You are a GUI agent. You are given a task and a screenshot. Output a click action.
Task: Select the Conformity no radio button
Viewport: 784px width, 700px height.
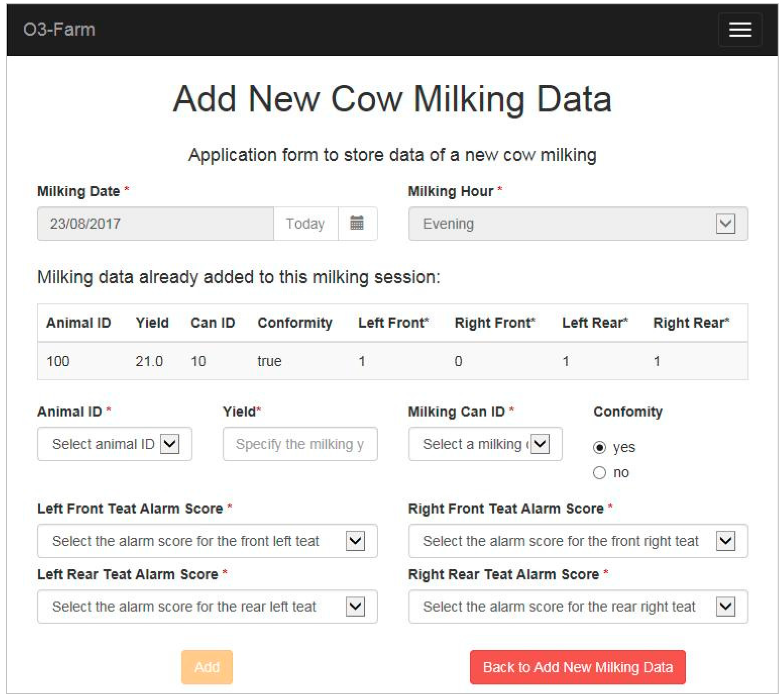[599, 473]
